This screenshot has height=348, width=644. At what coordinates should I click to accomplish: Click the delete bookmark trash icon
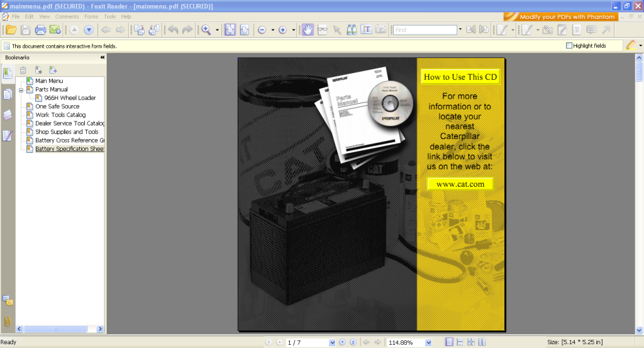click(x=23, y=70)
